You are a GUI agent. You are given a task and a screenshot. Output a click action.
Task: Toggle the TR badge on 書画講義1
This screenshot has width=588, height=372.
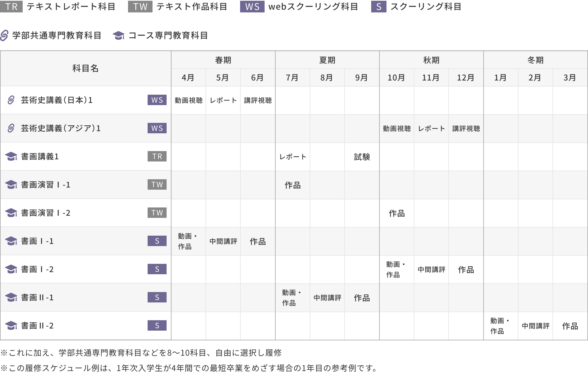(157, 157)
